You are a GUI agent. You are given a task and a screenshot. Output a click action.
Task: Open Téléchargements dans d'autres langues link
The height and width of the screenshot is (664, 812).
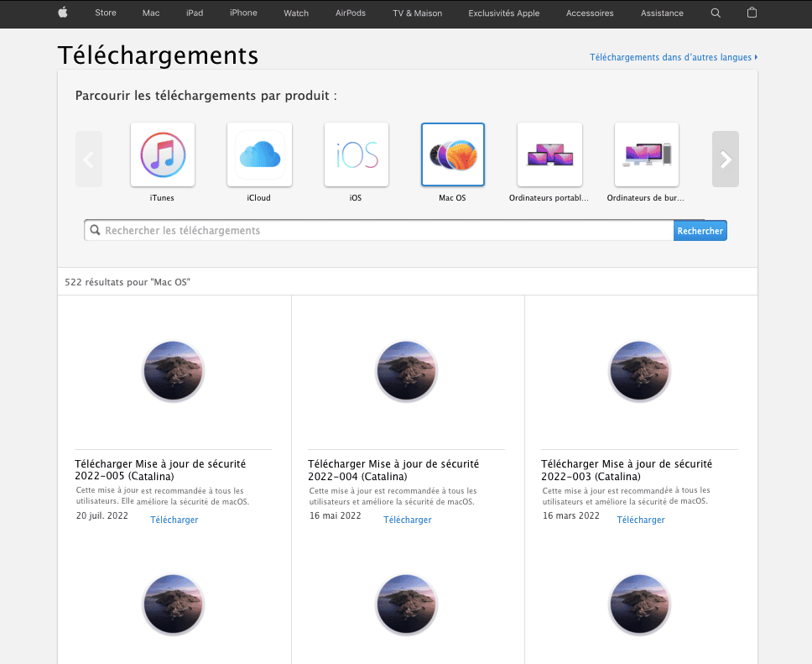pos(673,57)
